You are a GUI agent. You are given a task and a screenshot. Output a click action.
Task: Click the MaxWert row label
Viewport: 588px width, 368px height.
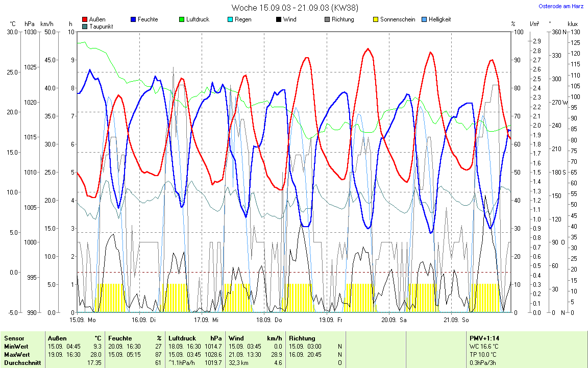17,354
